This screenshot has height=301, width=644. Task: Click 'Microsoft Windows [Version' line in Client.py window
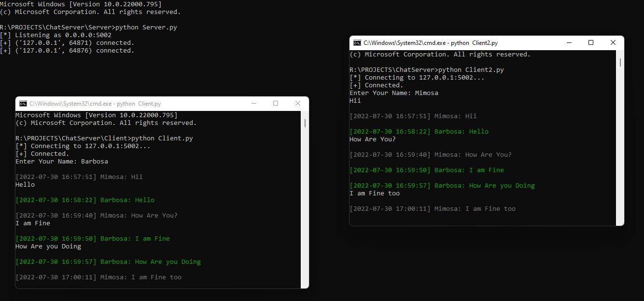pos(97,115)
